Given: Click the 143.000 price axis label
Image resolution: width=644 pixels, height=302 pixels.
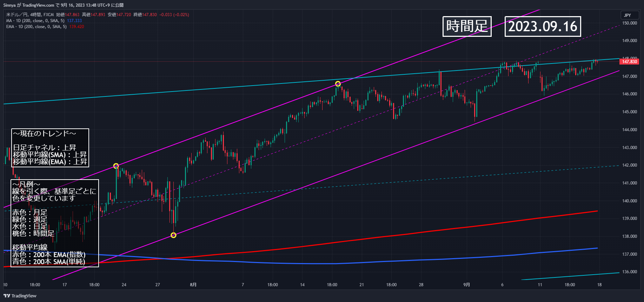Looking at the screenshot, I should 630,148.
